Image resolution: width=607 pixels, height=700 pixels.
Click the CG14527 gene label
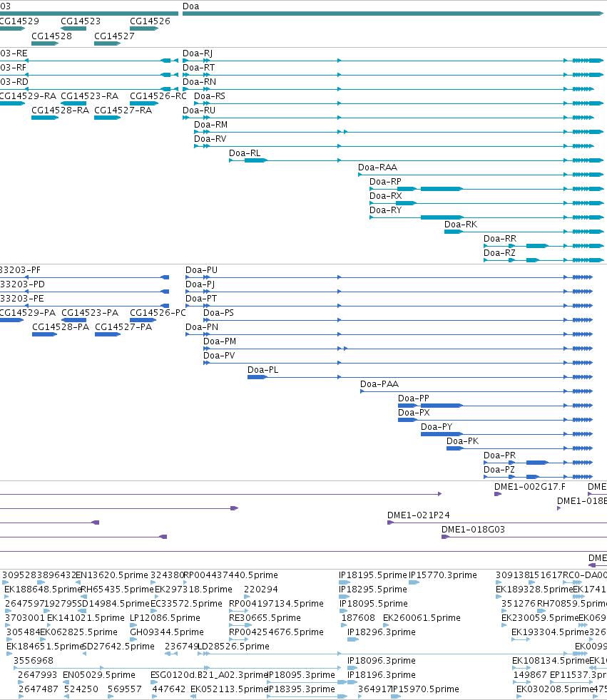point(114,36)
